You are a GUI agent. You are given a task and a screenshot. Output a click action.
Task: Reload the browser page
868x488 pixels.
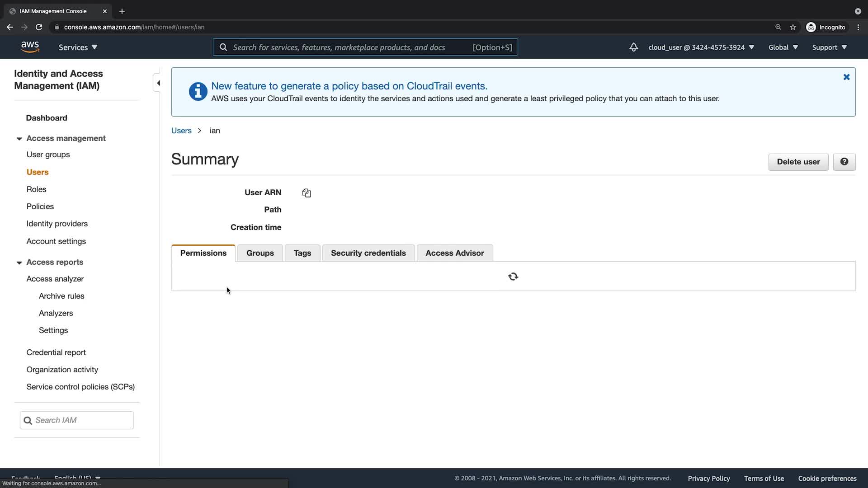39,27
